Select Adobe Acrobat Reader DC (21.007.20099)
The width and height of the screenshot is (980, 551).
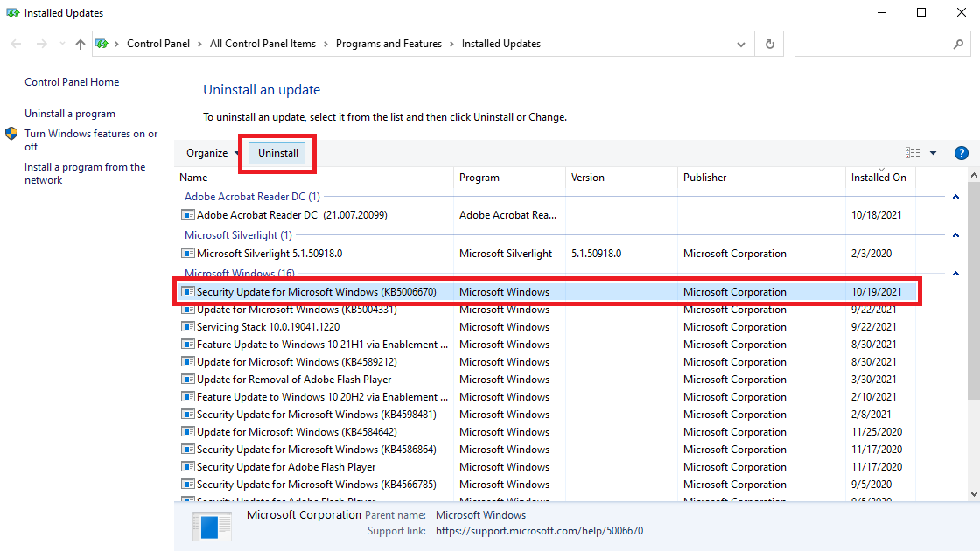548,215
